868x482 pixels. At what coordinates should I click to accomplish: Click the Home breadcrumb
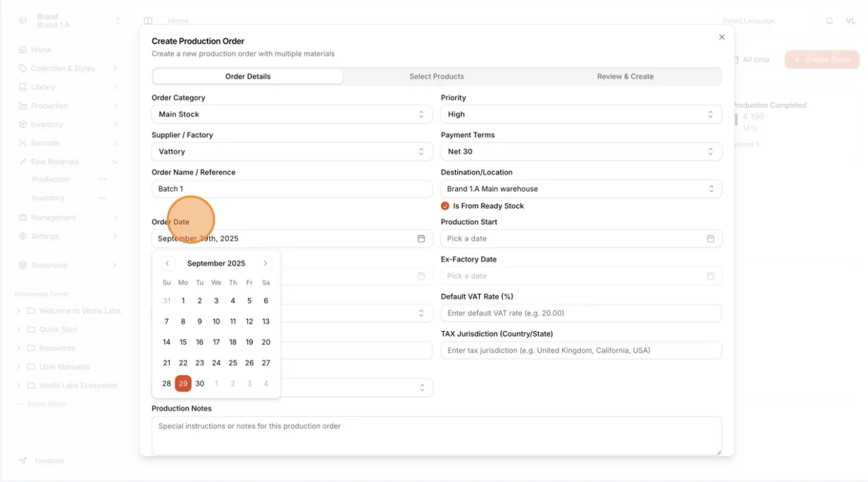[178, 21]
